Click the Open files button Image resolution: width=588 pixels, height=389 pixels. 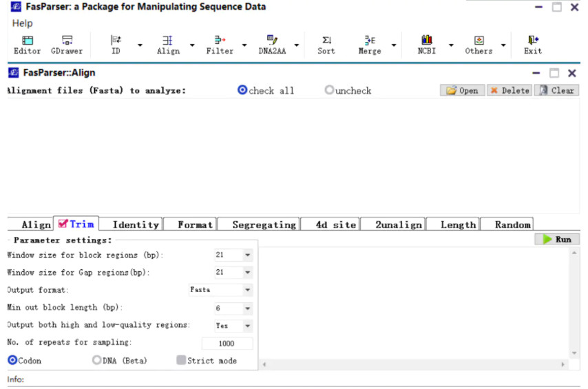[x=463, y=90]
